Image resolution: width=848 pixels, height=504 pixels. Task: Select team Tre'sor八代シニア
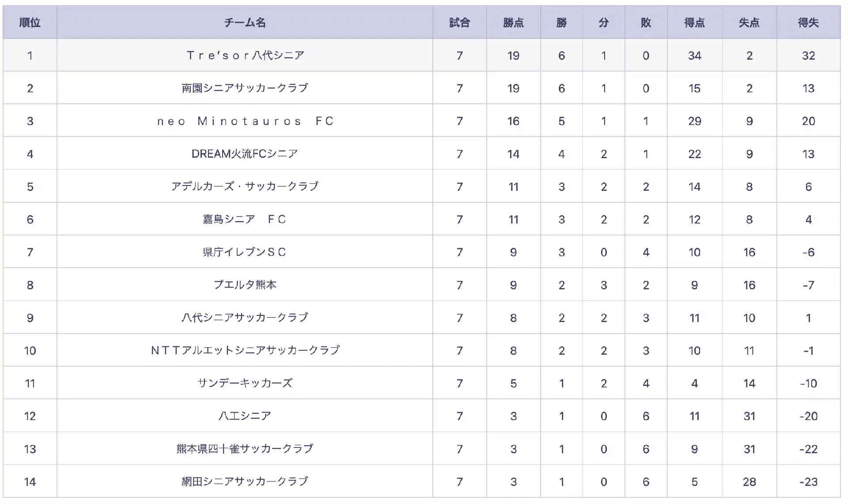coord(245,55)
